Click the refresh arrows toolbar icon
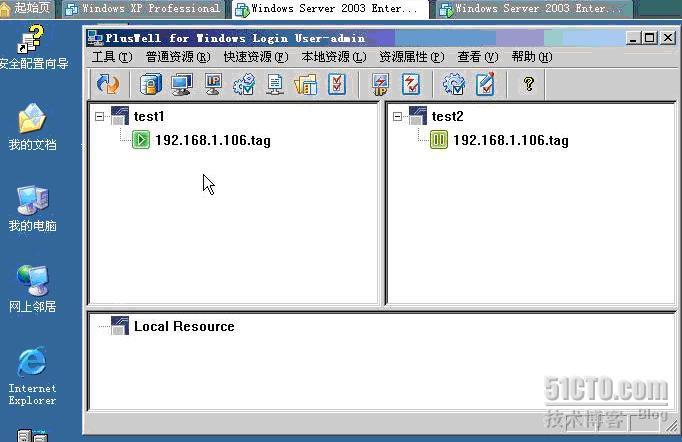 (107, 84)
